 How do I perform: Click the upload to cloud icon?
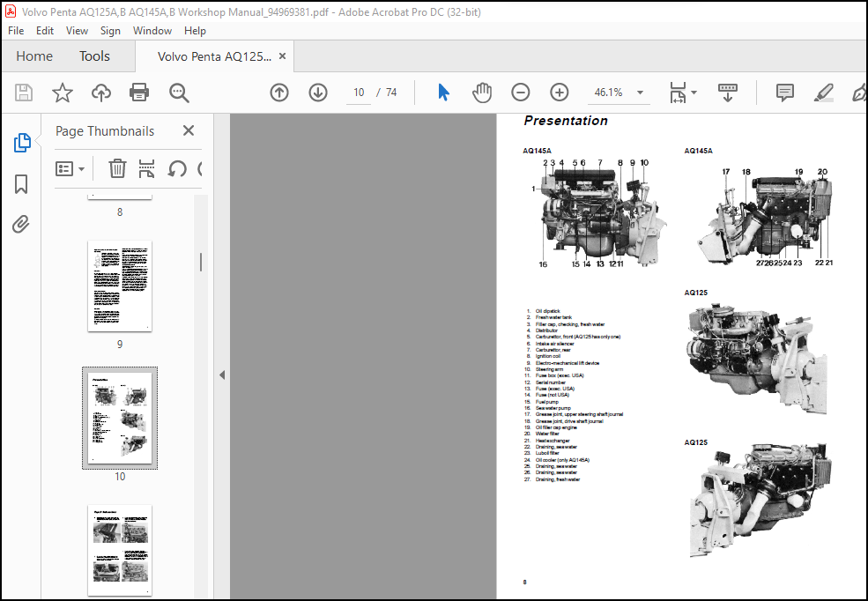click(100, 93)
